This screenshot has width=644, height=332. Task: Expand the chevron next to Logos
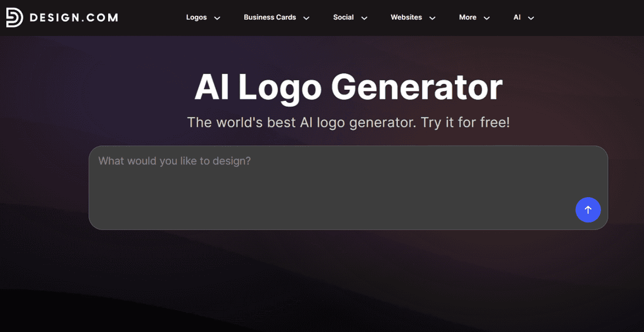pos(217,18)
